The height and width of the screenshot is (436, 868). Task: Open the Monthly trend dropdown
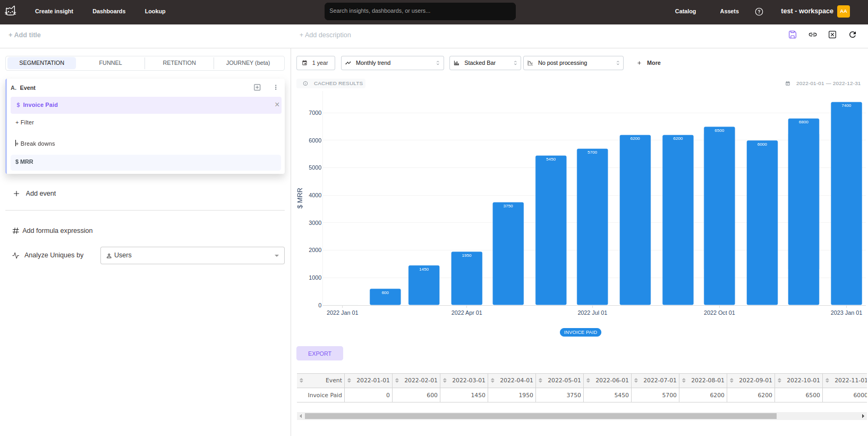[x=392, y=63]
